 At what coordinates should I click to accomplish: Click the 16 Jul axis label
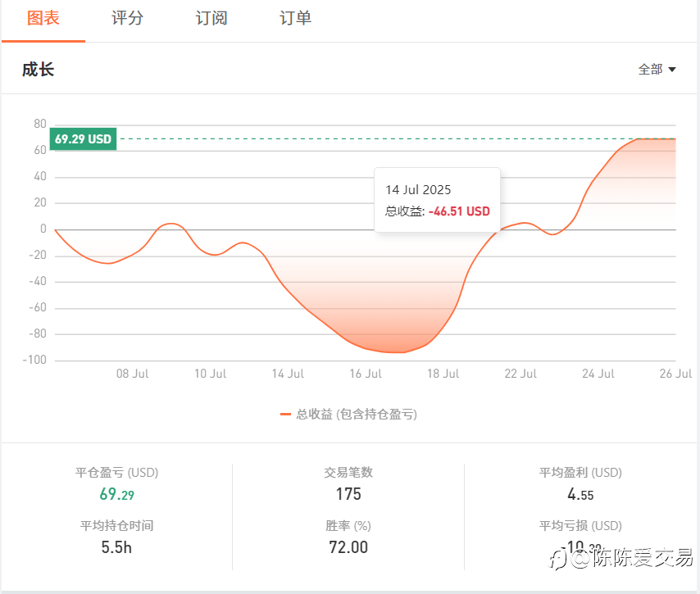(x=366, y=374)
